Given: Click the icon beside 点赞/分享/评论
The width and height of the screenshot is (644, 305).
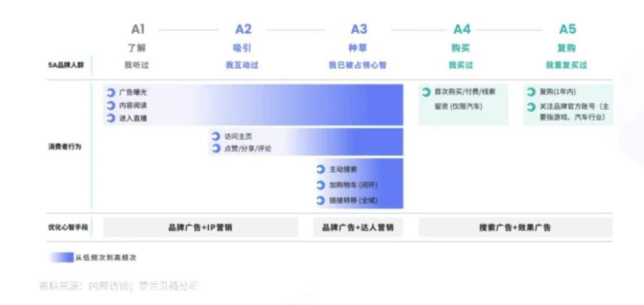Looking at the screenshot, I should click(216, 149).
